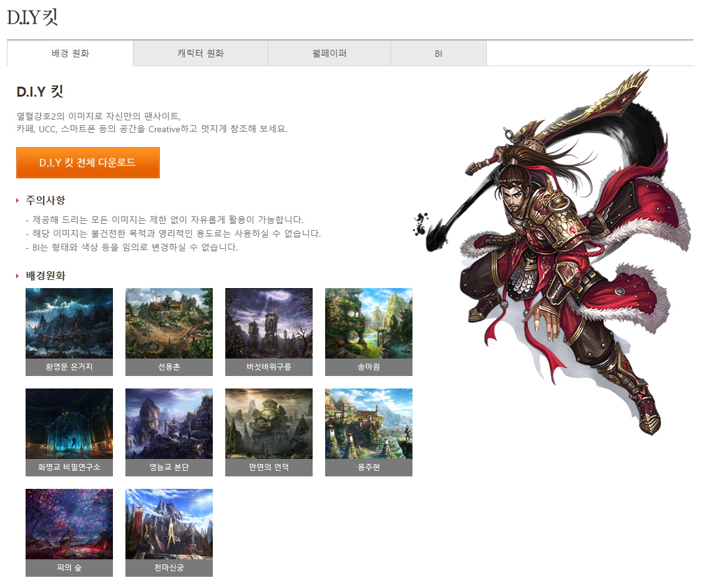Image resolution: width=722 pixels, height=588 pixels.
Task: Open the 환영문 은거지 background thumbnail
Action: coord(69,324)
